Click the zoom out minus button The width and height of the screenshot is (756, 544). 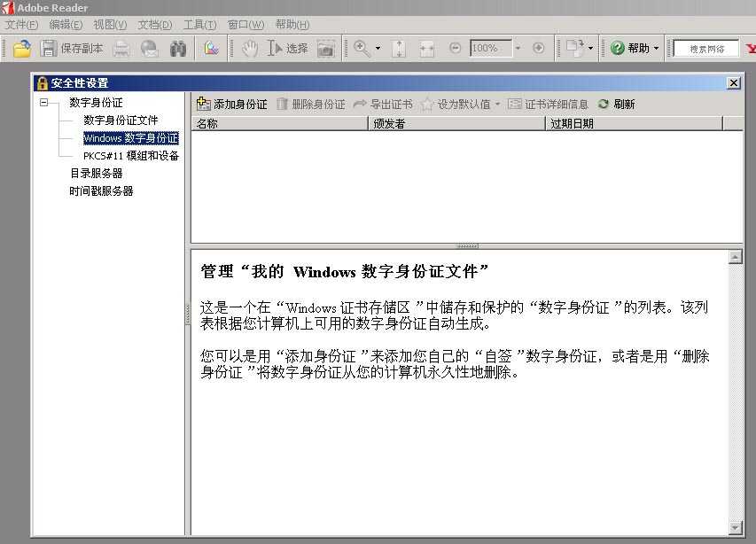[455, 48]
